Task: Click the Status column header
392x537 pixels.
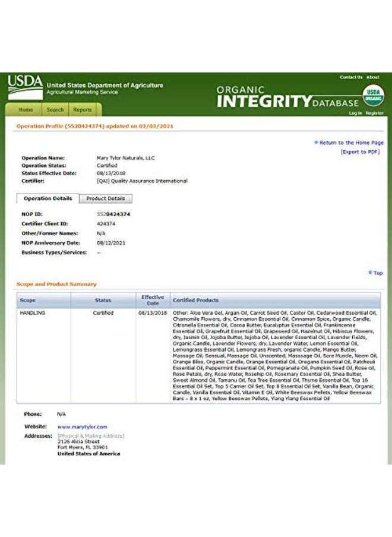Action: (x=103, y=301)
